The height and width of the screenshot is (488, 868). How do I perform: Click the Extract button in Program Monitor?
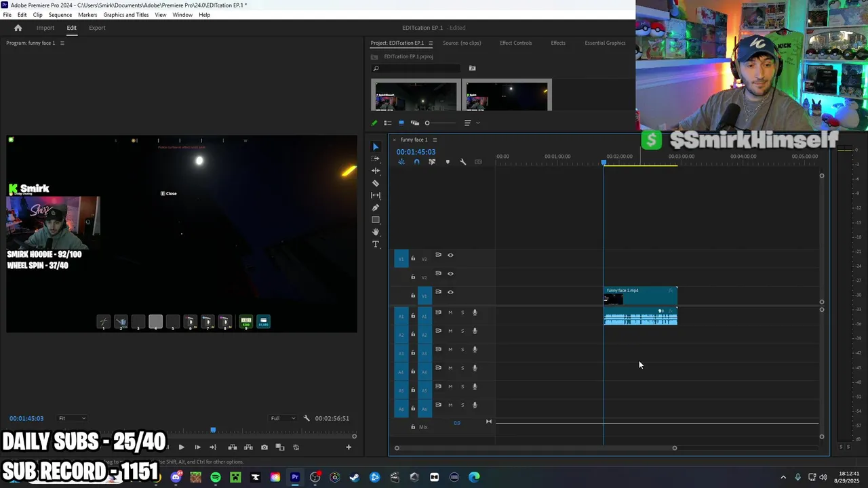[x=248, y=447]
